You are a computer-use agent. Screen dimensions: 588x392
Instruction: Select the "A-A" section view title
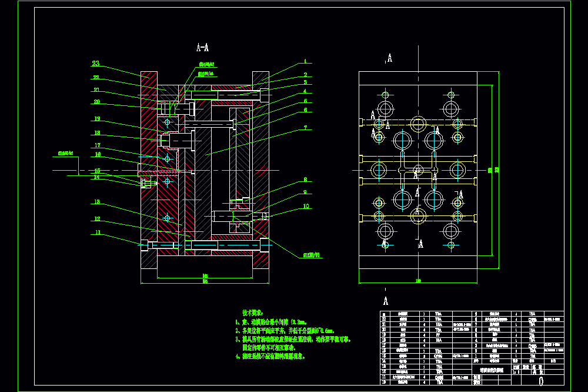202,48
